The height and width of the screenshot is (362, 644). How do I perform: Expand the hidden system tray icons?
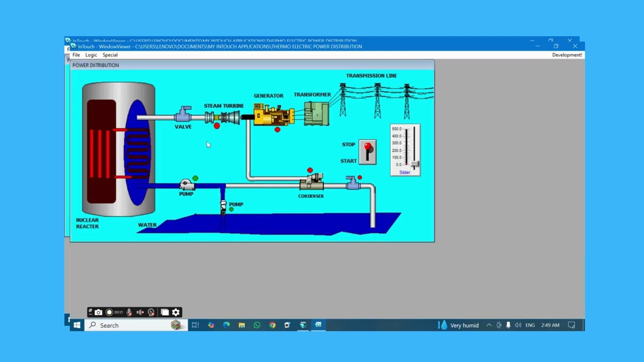489,325
